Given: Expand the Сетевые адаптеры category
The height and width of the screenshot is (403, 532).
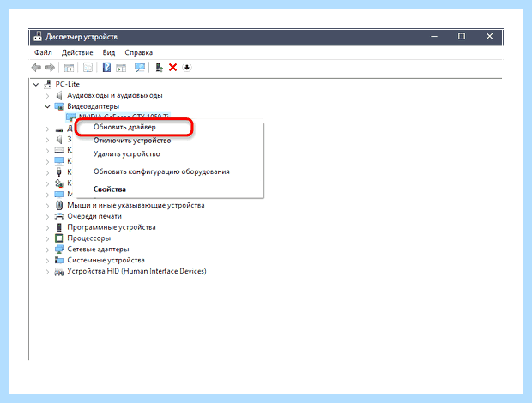Looking at the screenshot, I should (47, 250).
